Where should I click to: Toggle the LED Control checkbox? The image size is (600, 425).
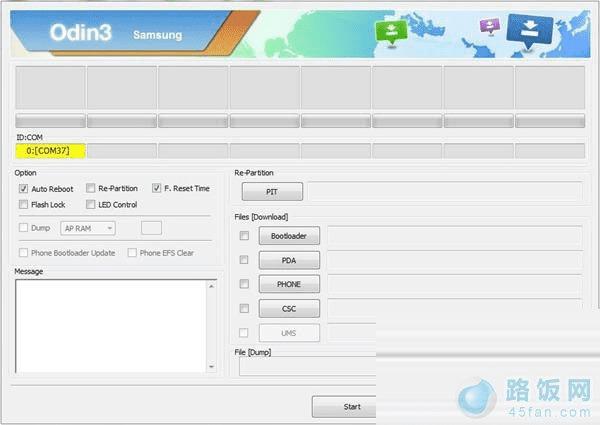(90, 204)
